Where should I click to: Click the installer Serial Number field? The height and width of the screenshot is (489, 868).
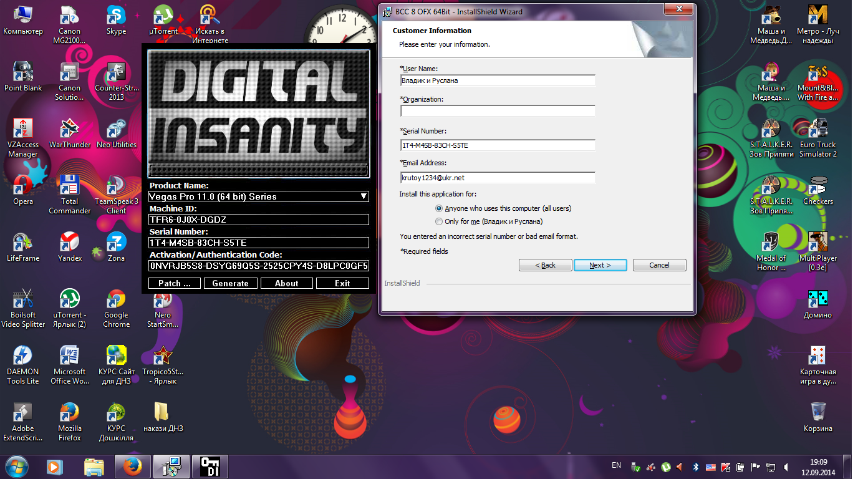click(x=498, y=145)
